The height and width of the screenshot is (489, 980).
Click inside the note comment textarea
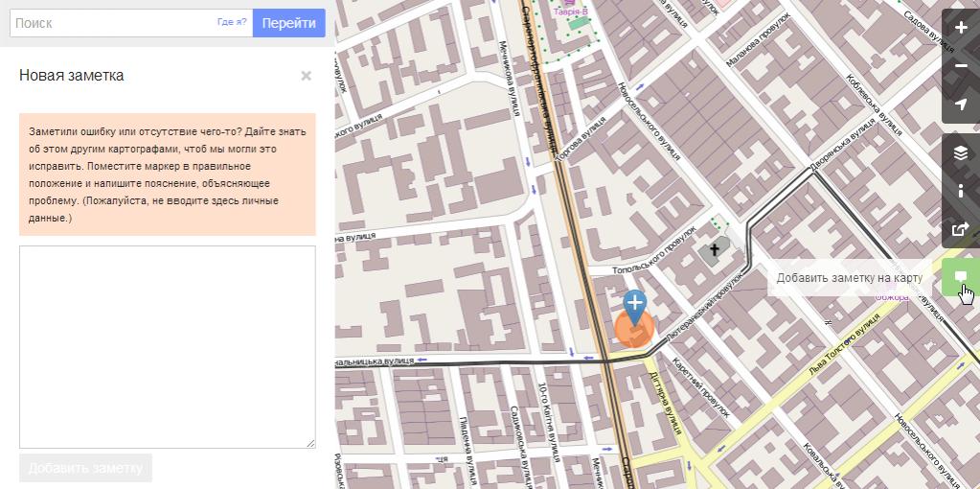(x=168, y=347)
